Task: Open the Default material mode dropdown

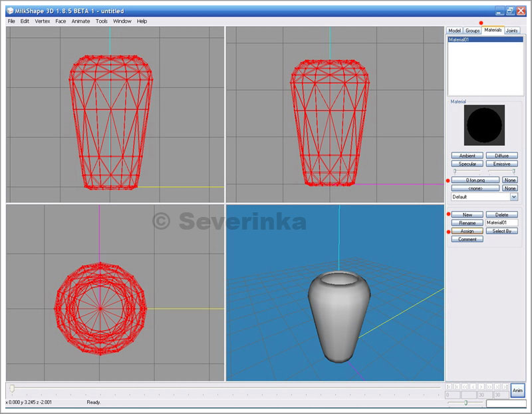Action: [x=513, y=197]
